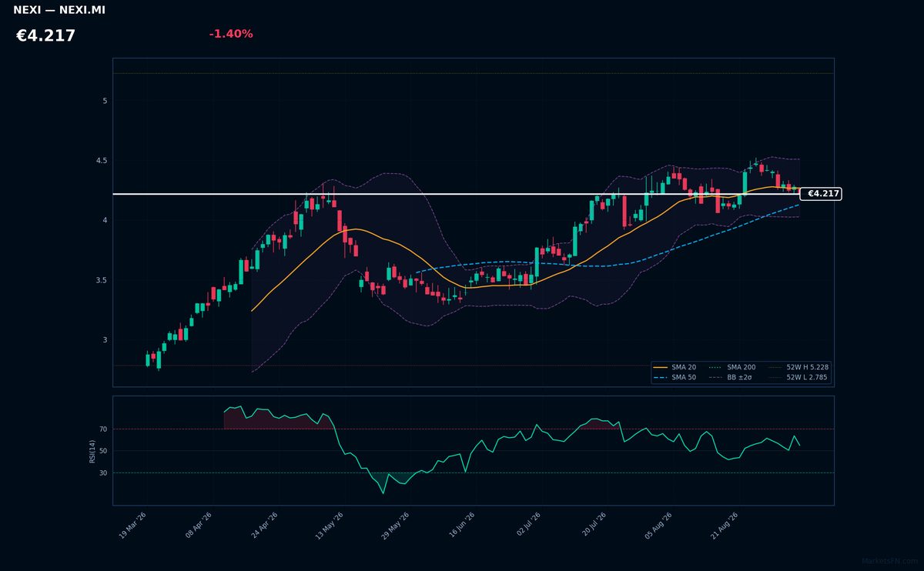The image size is (924, 571).
Task: Select the BB ±2σ legend entry
Action: pos(732,378)
